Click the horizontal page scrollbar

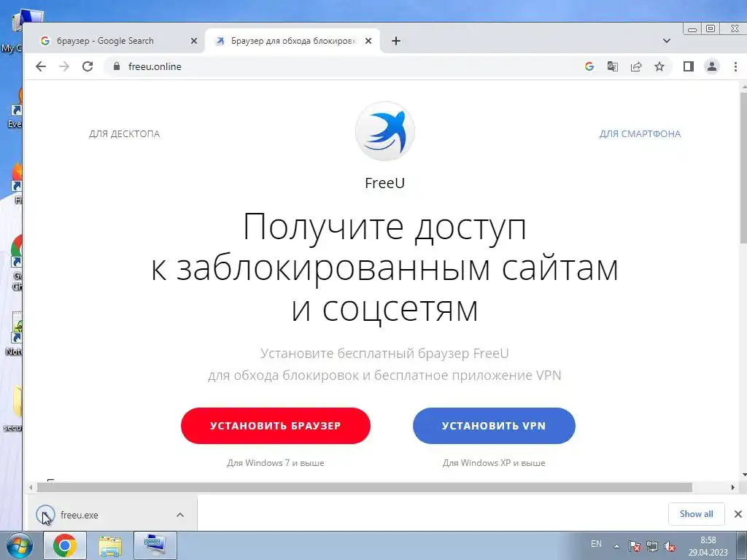point(365,487)
